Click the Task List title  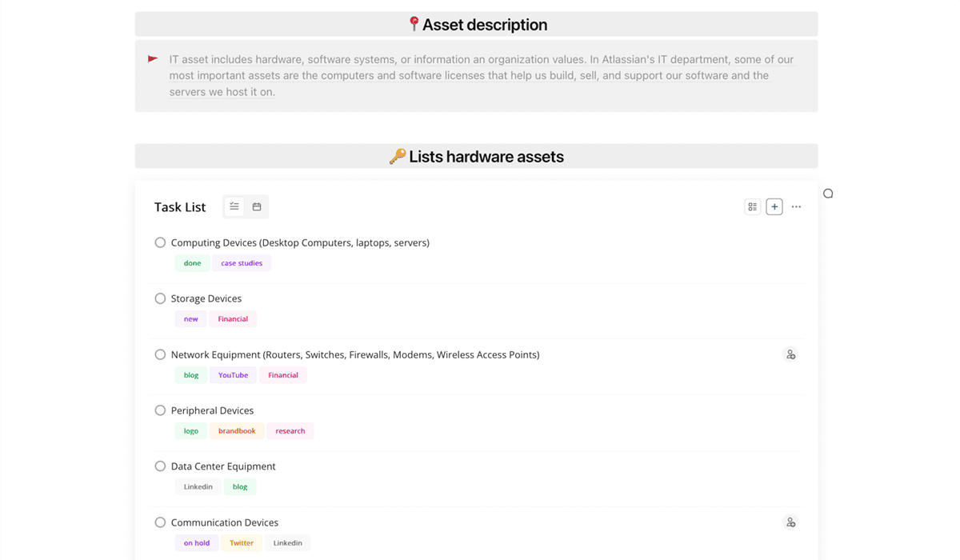pos(180,207)
